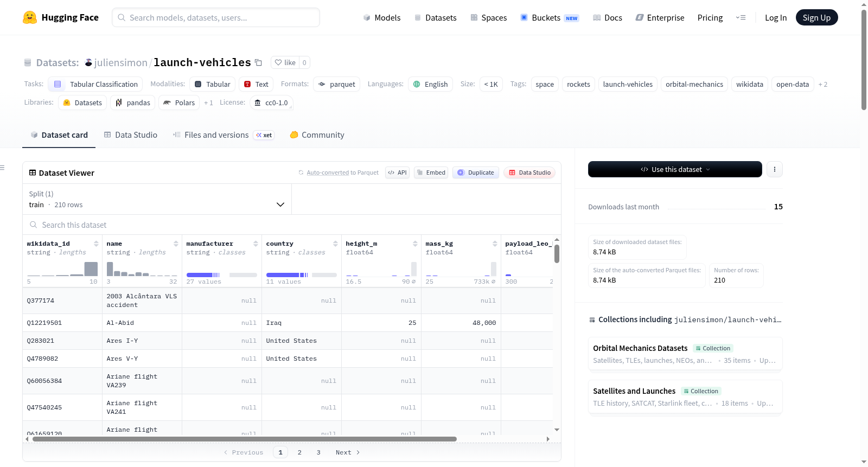This screenshot has width=868, height=467.
Task: Click the like heart button
Action: [x=285, y=62]
